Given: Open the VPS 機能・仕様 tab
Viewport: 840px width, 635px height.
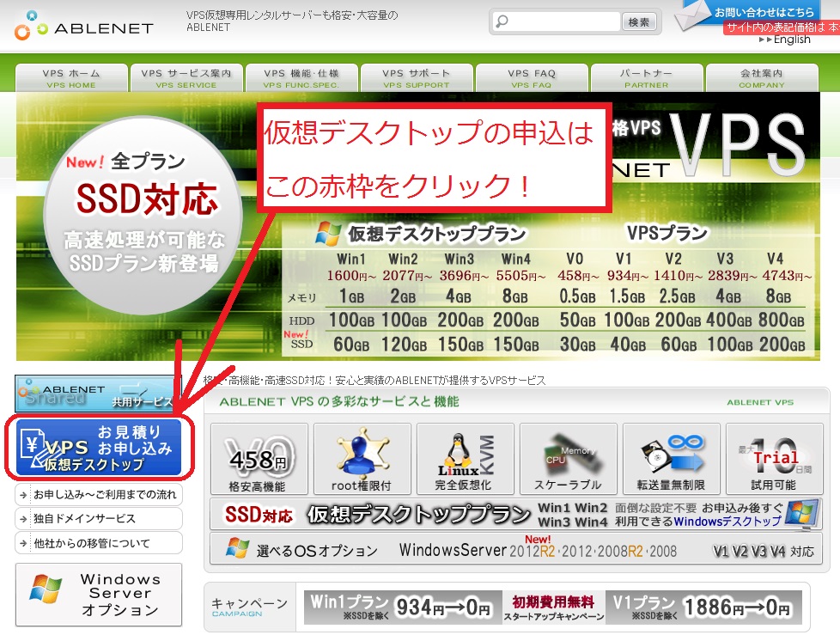Looking at the screenshot, I should click(x=301, y=78).
